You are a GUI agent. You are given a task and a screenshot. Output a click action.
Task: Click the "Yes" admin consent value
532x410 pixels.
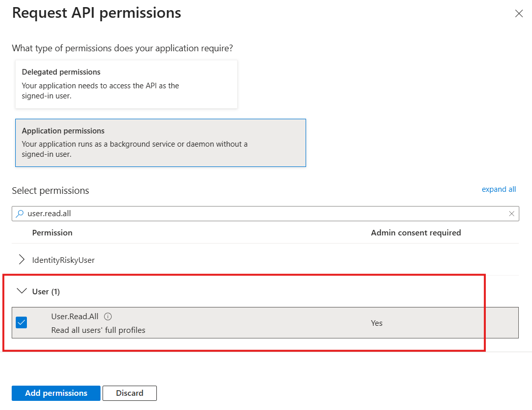tap(377, 323)
